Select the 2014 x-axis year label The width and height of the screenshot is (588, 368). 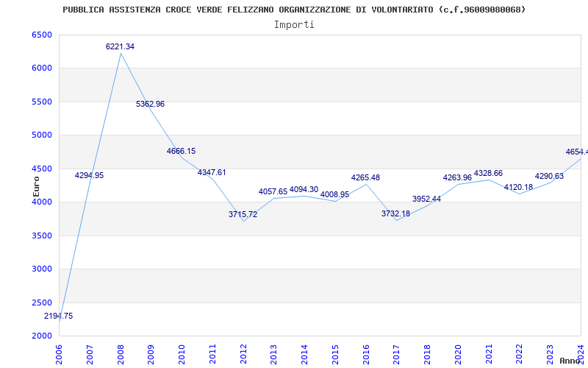[x=304, y=354]
